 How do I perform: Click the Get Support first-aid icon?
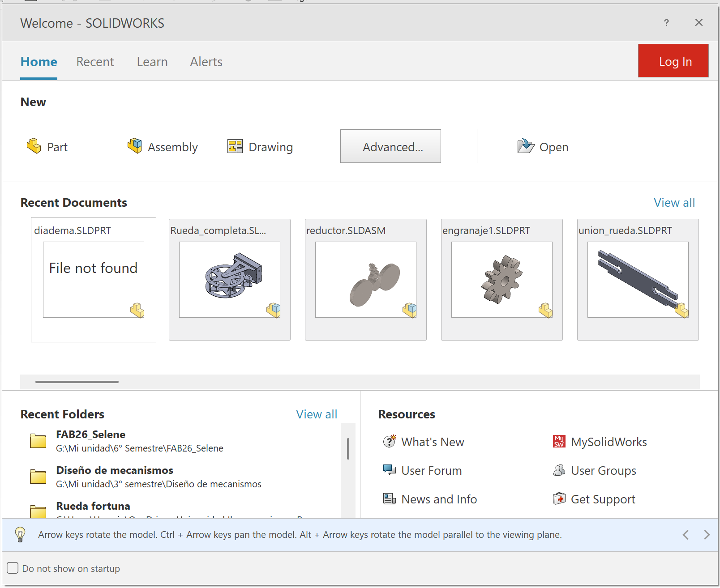tap(559, 499)
